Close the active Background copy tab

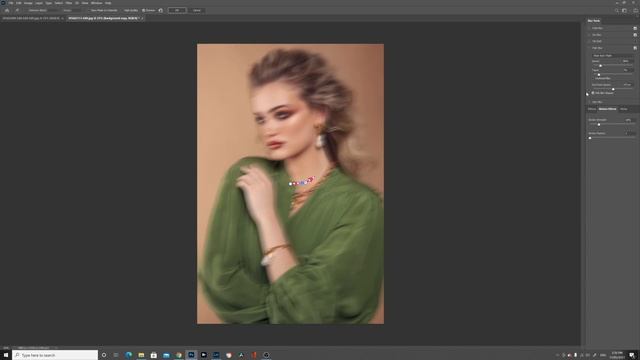[x=142, y=18]
